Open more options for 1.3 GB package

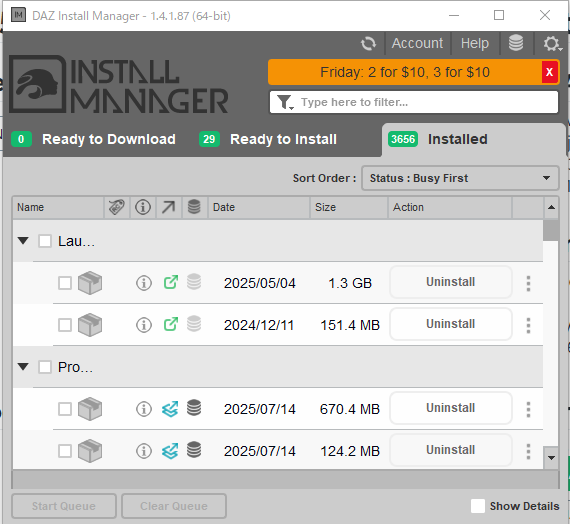pyautogui.click(x=528, y=283)
